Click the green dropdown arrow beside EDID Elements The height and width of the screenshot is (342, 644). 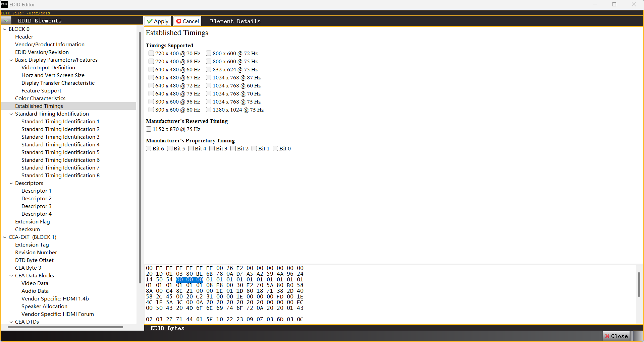[6, 21]
